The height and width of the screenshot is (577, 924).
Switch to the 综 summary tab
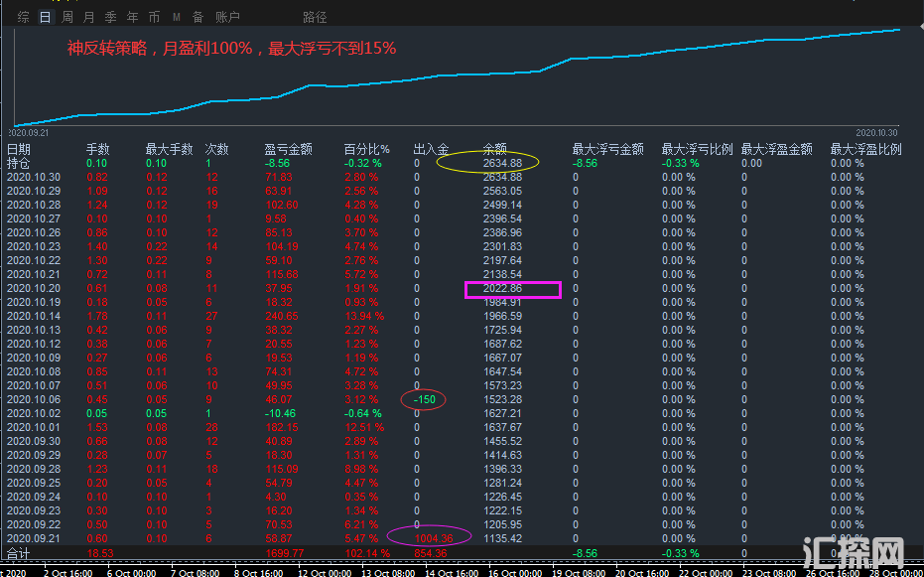pos(23,17)
